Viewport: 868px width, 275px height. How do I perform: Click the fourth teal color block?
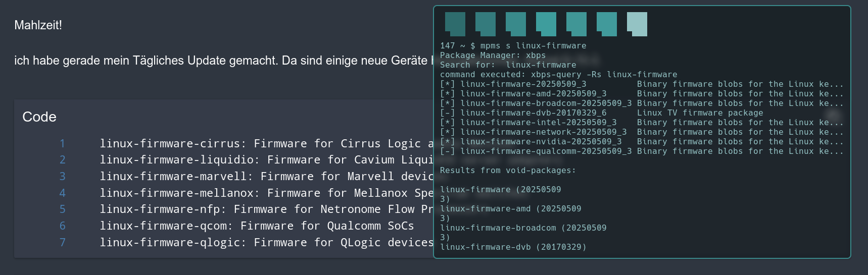click(546, 23)
